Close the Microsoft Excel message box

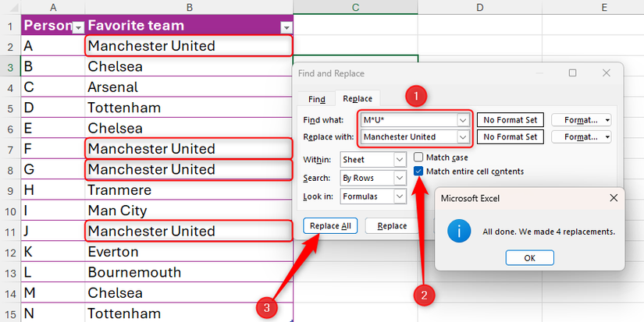(x=614, y=199)
